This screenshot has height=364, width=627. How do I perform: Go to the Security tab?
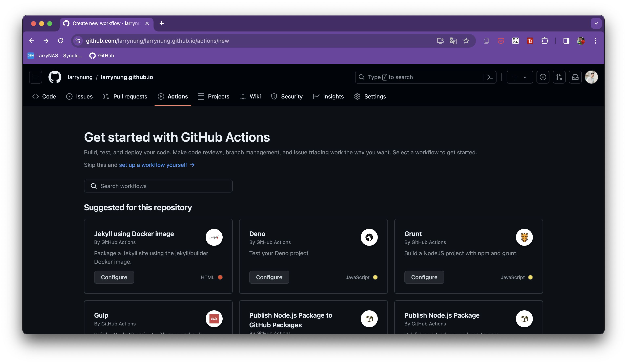pyautogui.click(x=287, y=96)
